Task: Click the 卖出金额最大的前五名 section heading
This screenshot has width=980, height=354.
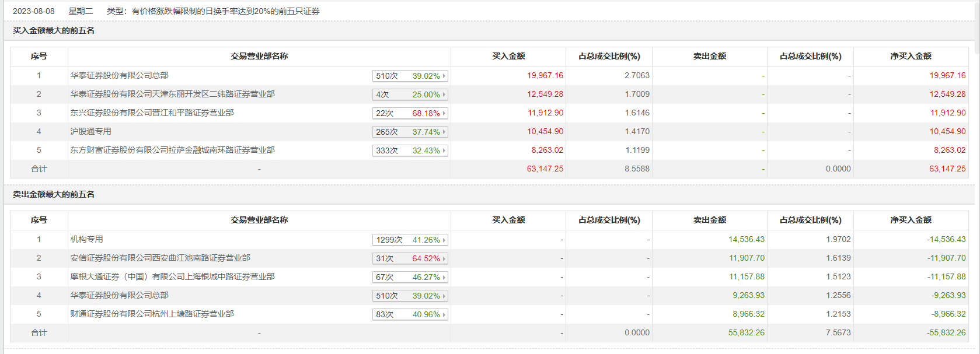Action: point(54,194)
